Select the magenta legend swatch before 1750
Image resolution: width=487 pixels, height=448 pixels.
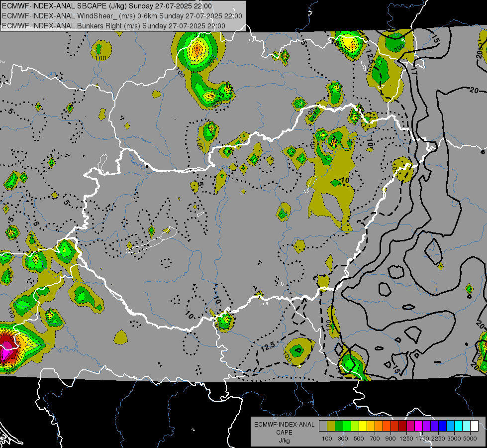(x=419, y=426)
